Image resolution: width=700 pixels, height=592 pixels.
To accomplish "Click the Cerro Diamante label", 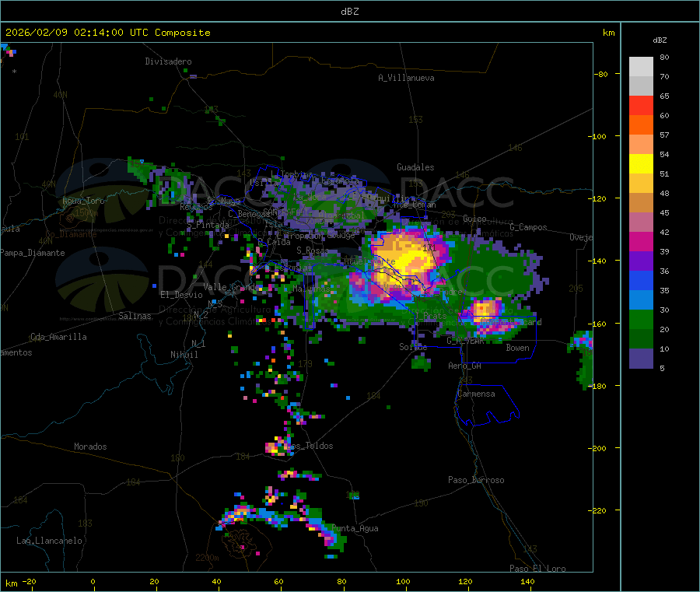I will click(x=71, y=234).
